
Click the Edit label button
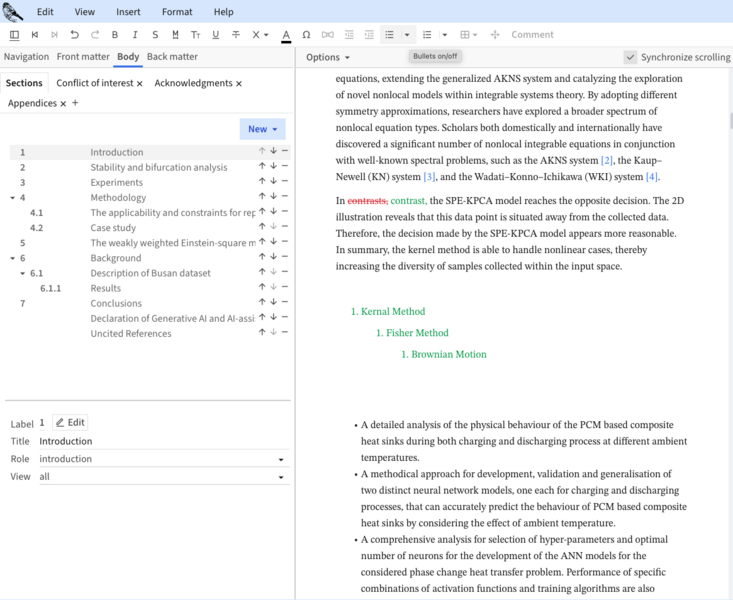pos(70,423)
